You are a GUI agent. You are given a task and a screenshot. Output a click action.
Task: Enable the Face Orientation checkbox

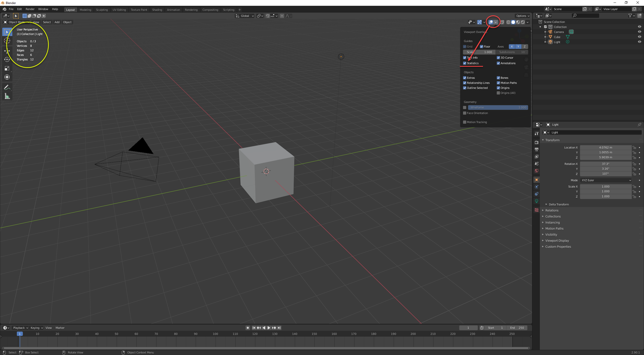[465, 113]
